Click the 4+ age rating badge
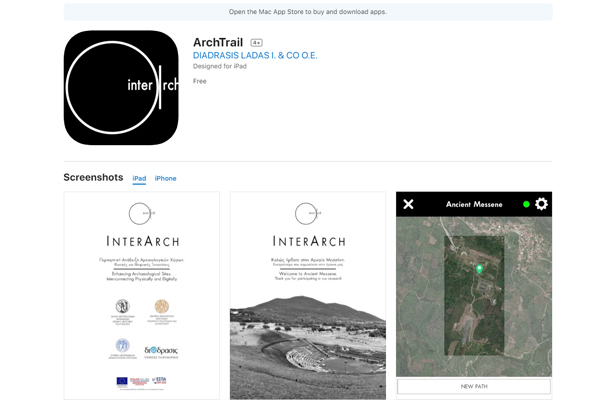Image resolution: width=600 pixels, height=400 pixels. 256,42
